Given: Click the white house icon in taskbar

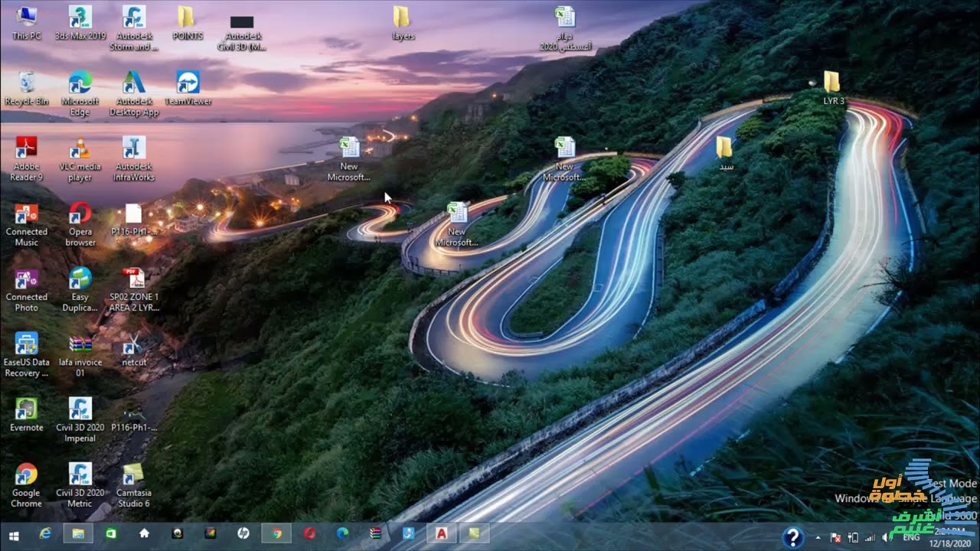Looking at the screenshot, I should [144, 533].
